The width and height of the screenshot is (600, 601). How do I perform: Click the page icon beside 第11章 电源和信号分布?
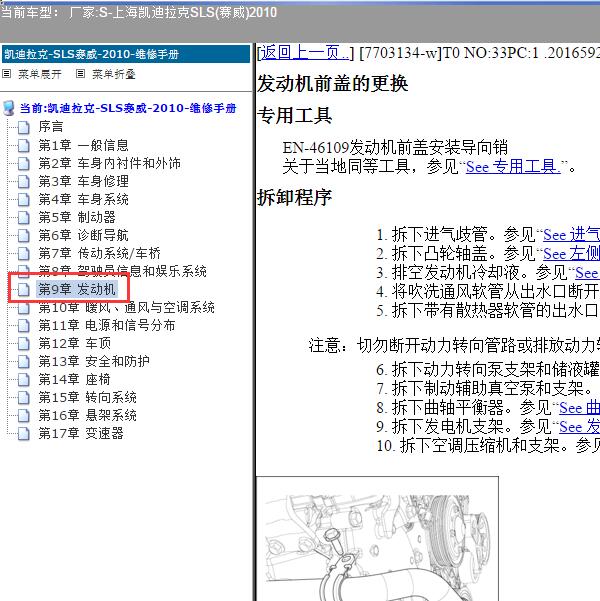pyautogui.click(x=24, y=325)
